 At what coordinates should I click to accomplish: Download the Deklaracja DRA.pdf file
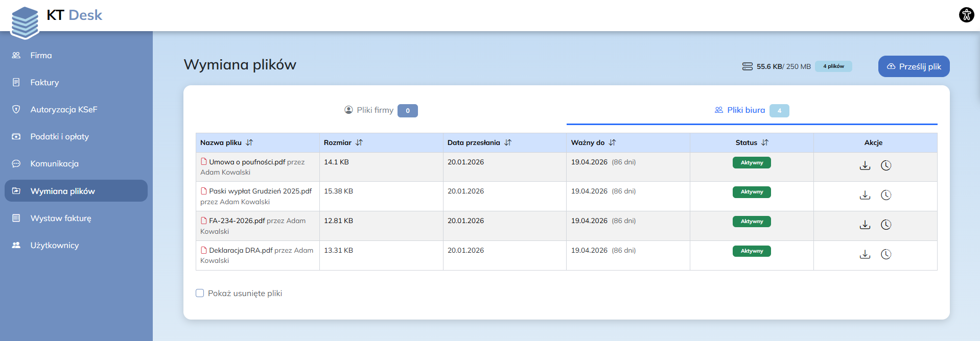coord(865,254)
